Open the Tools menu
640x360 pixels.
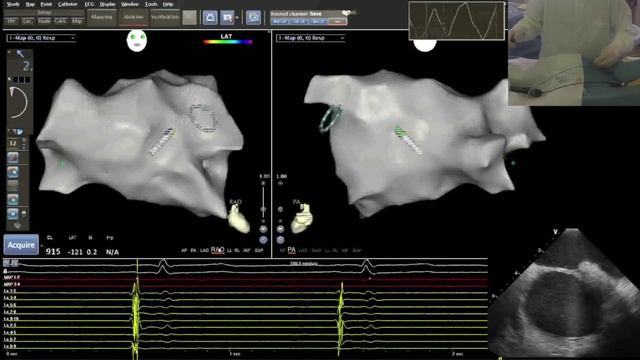151,4
